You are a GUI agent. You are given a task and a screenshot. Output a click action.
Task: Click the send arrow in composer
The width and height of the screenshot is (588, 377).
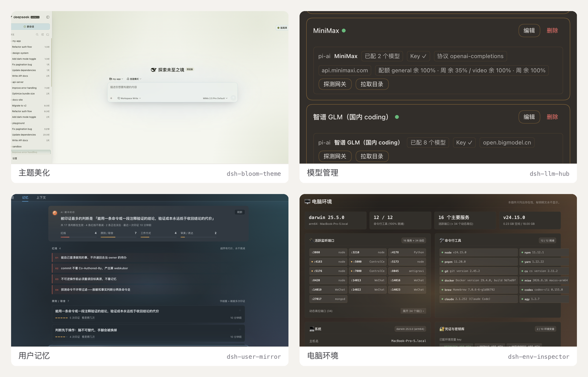(233, 98)
